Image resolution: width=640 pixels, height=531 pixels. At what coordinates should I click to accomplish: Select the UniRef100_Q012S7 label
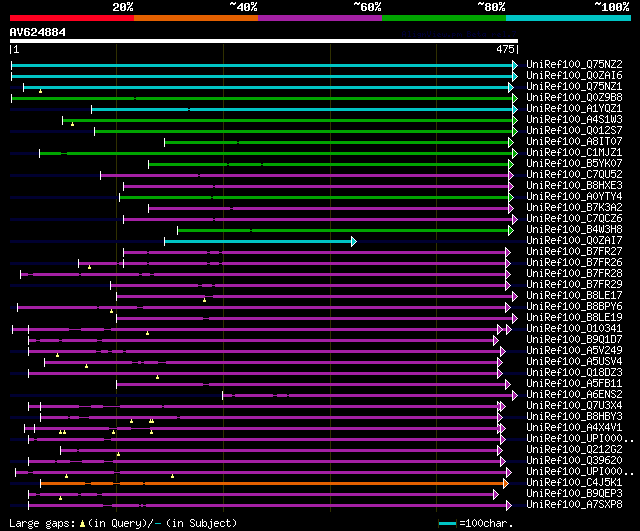574,130
